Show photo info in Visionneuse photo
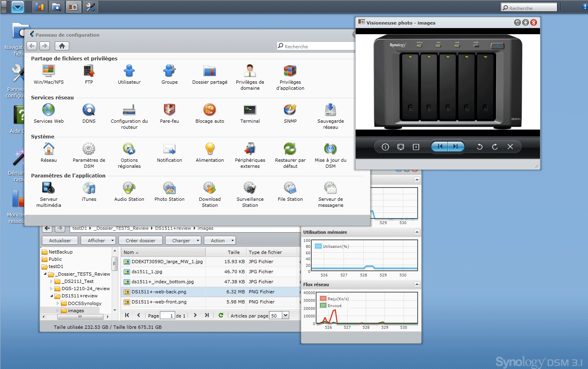 pos(385,147)
